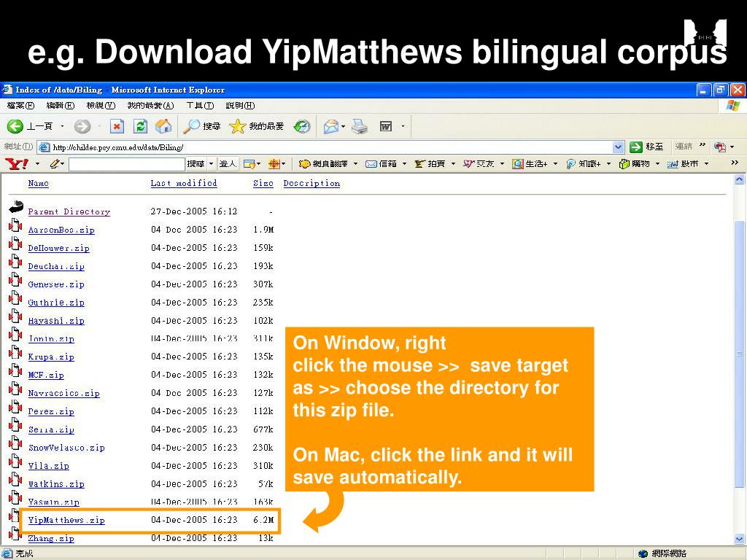Image resolution: width=747 pixels, height=560 pixels.
Task: Click the vertical scrollbar down arrow
Action: point(740,539)
